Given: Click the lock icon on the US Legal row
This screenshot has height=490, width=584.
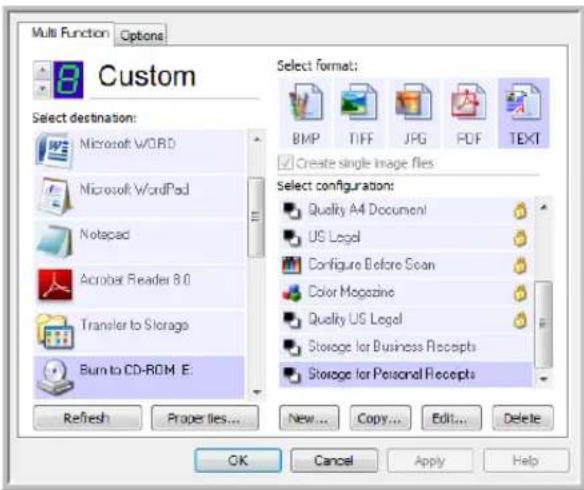Looking at the screenshot, I should [520, 238].
